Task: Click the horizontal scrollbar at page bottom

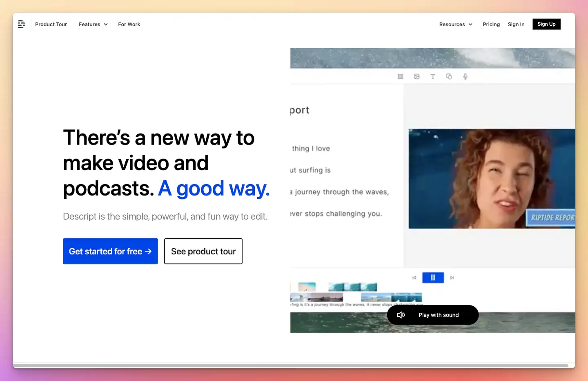Action: click(290, 365)
